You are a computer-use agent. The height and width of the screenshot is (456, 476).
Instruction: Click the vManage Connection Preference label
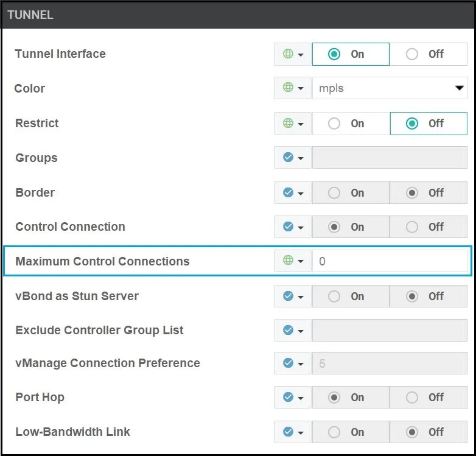[x=108, y=363]
